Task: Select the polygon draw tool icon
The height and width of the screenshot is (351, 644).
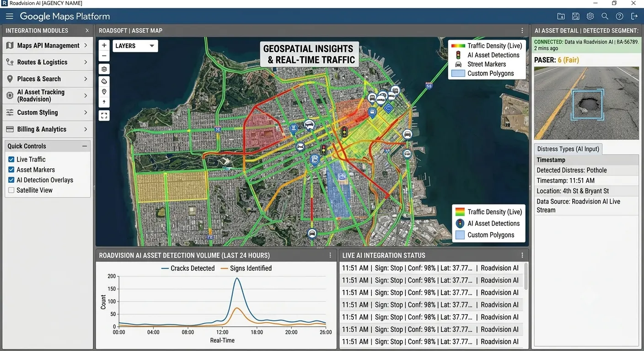Action: click(104, 81)
